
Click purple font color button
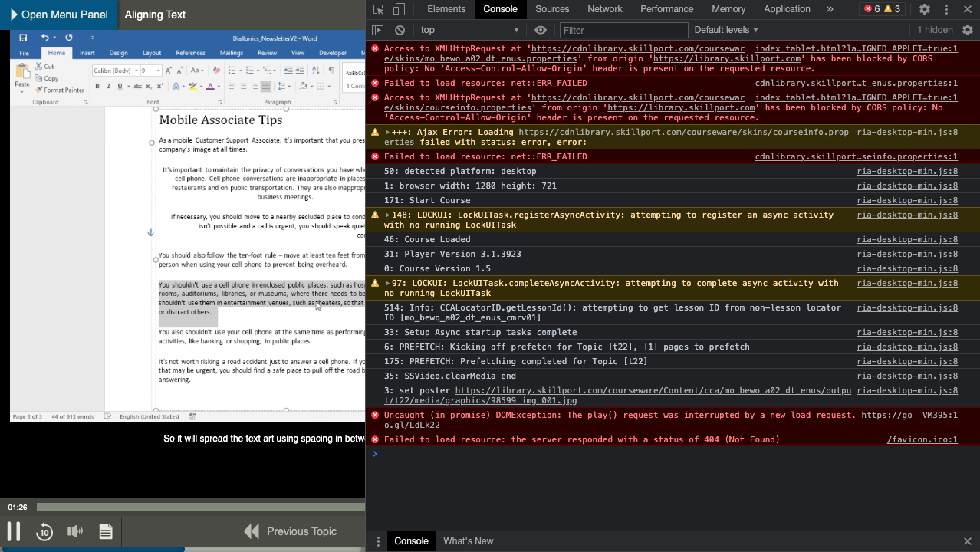(210, 87)
